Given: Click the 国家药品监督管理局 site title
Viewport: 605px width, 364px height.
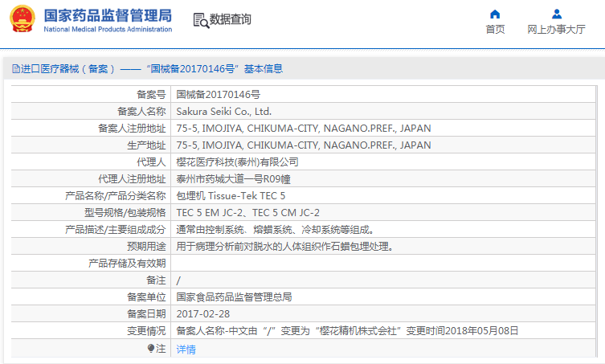Looking at the screenshot, I should pyautogui.click(x=108, y=14).
